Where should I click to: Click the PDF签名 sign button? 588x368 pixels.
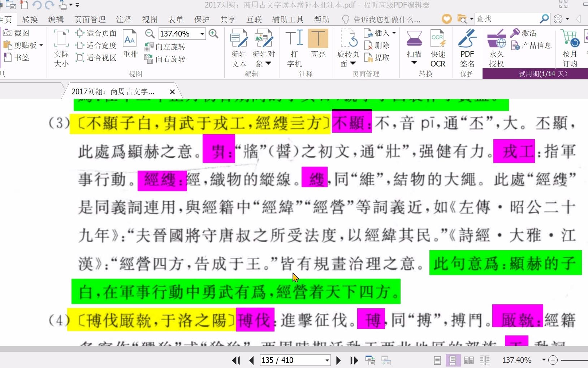tap(467, 48)
